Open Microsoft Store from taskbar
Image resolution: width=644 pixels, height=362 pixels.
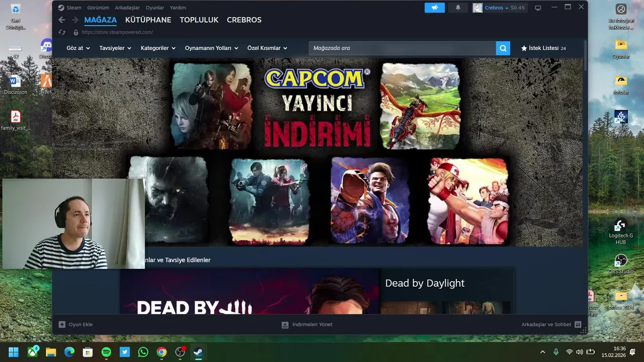pos(88,352)
